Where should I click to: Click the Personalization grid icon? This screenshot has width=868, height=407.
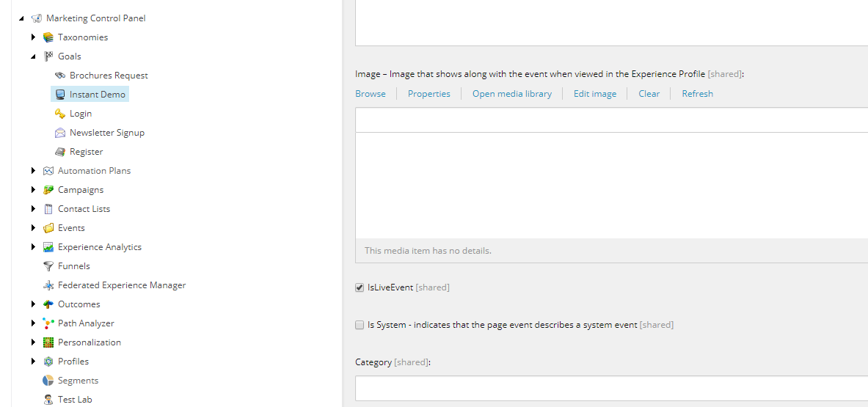pos(48,342)
